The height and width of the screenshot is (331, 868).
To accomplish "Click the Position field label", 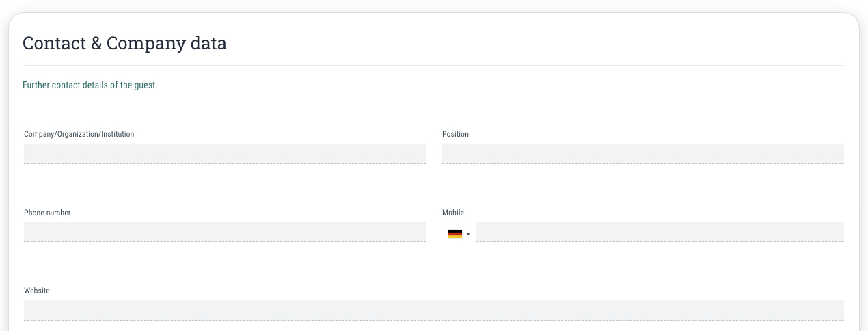I will [x=455, y=134].
